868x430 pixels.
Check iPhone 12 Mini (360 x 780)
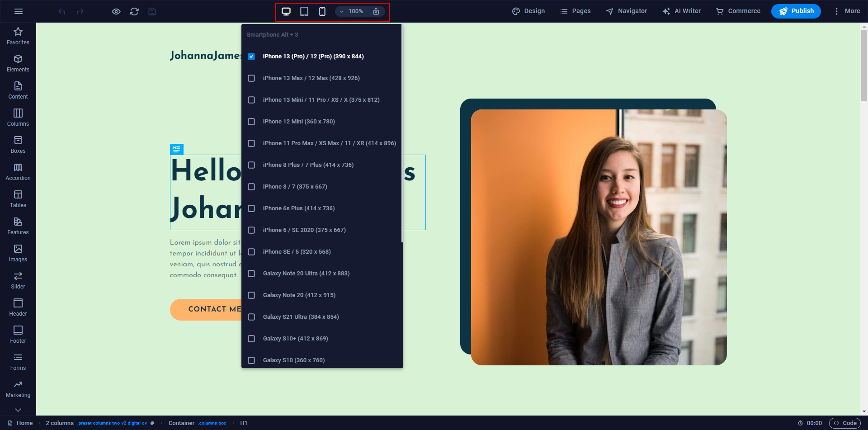tap(251, 122)
